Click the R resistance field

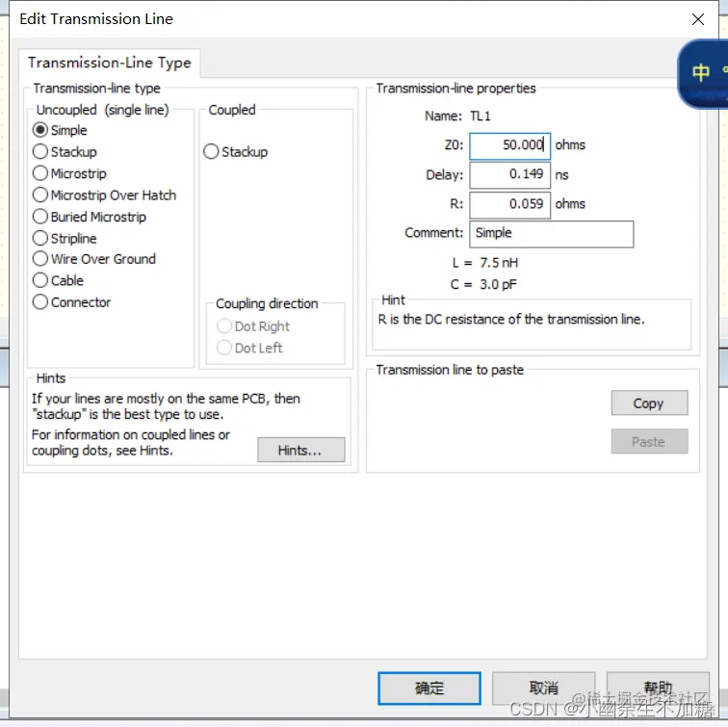click(509, 204)
